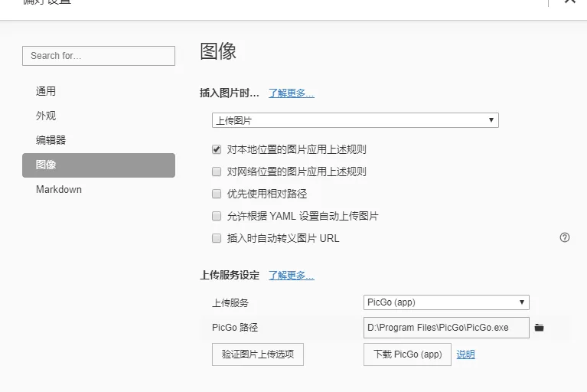This screenshot has height=392, width=587.
Task: Click the 上传服务 label
Action: [x=230, y=303]
